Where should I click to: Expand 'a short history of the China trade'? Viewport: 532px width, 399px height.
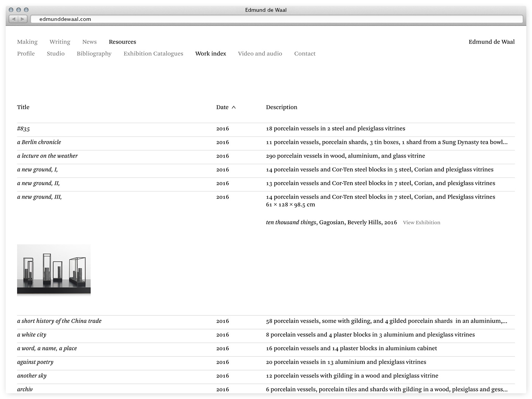click(59, 321)
